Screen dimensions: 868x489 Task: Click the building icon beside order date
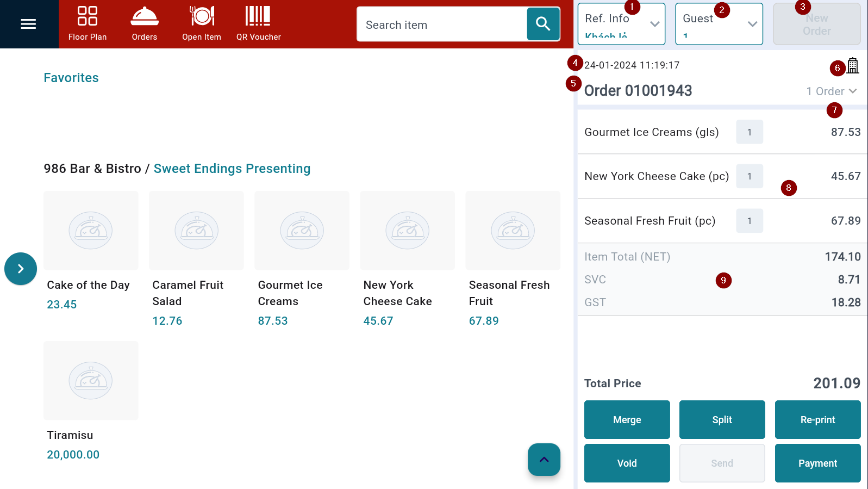click(x=853, y=66)
